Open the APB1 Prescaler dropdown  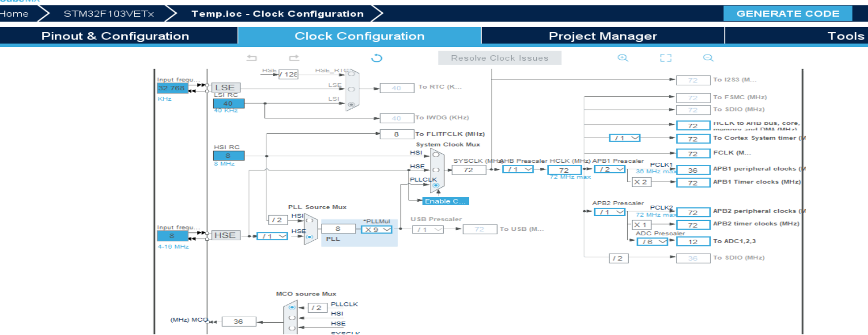[610, 169]
